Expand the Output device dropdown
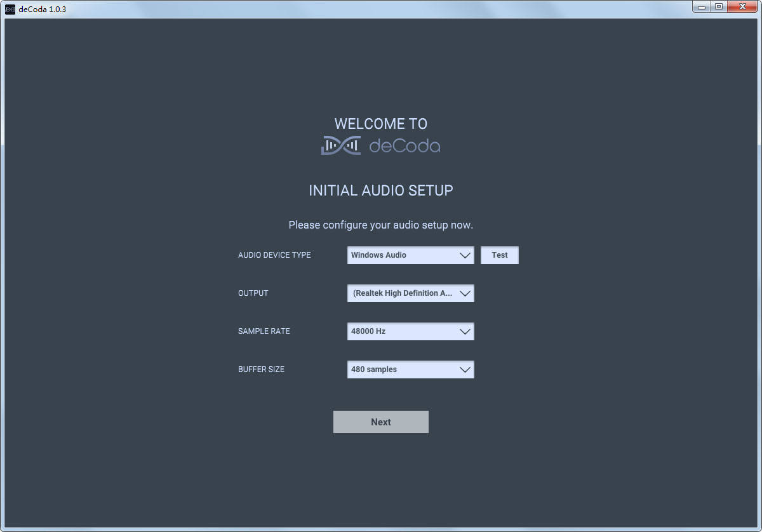The height and width of the screenshot is (532, 762). point(410,293)
